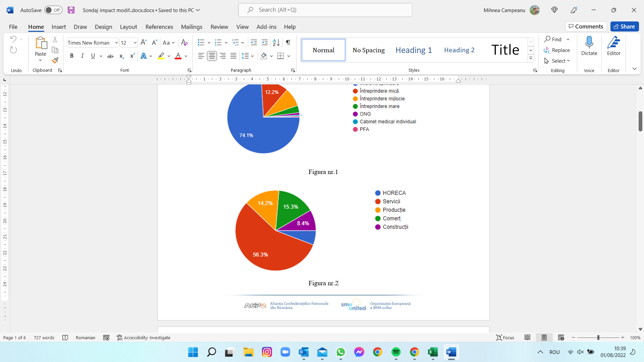The height and width of the screenshot is (362, 644).
Task: Click the Increase Indent icon
Action: [265, 43]
